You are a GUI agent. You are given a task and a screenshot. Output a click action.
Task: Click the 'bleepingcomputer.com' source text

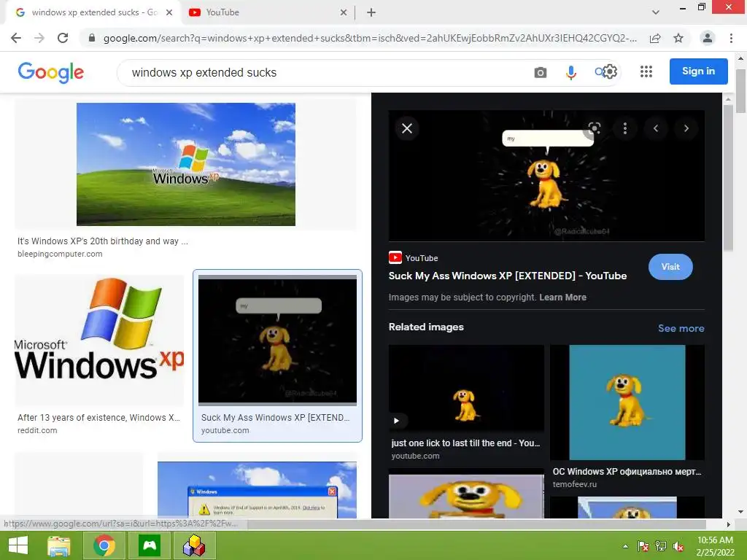(60, 254)
